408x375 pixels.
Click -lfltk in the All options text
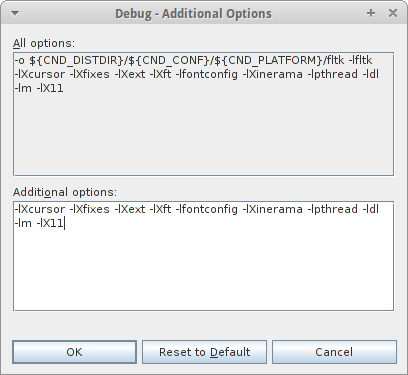pos(360,60)
